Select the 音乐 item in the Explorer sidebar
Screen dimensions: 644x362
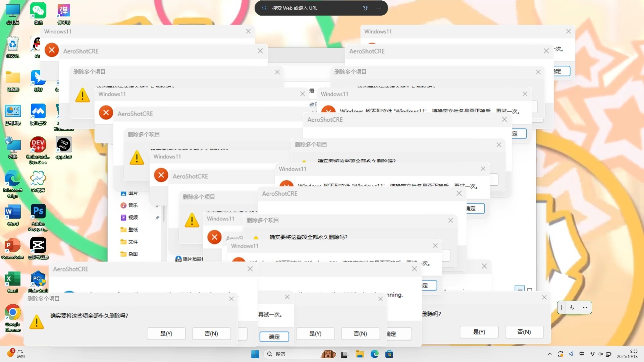pyautogui.click(x=133, y=205)
